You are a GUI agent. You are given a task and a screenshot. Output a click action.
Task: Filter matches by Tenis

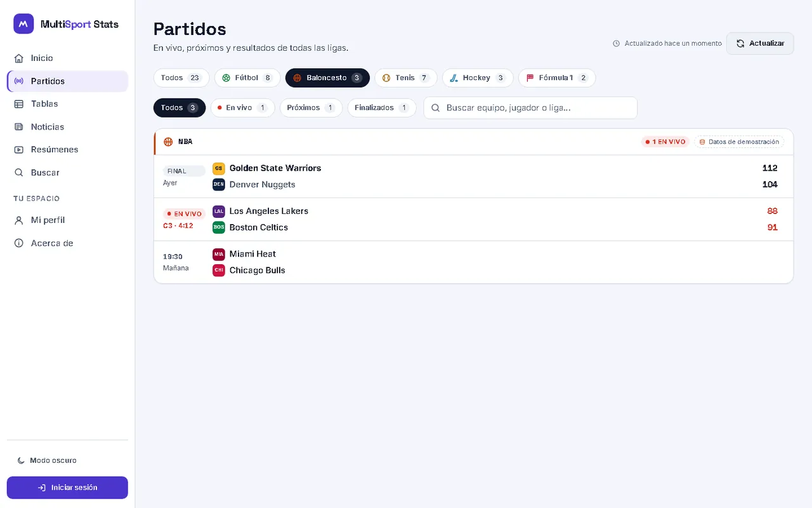[405, 77]
